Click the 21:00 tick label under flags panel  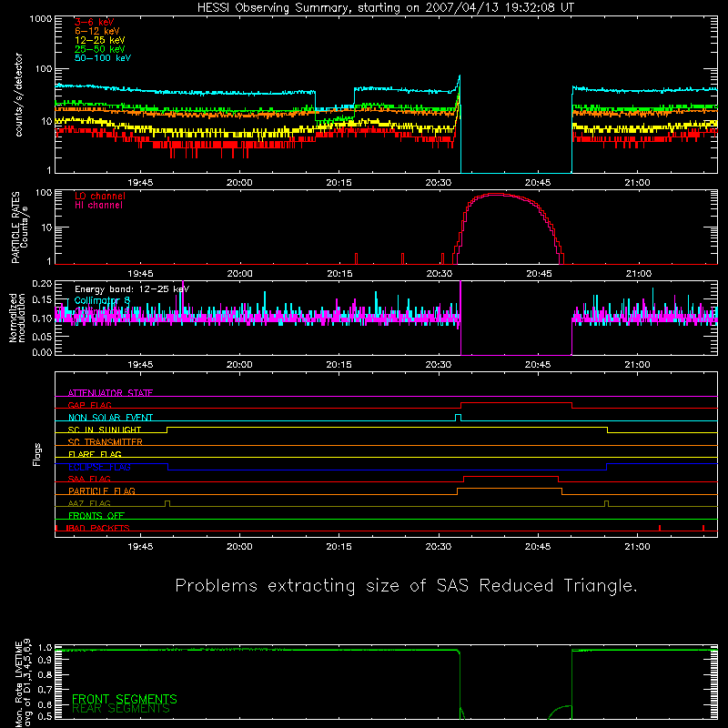tap(637, 547)
